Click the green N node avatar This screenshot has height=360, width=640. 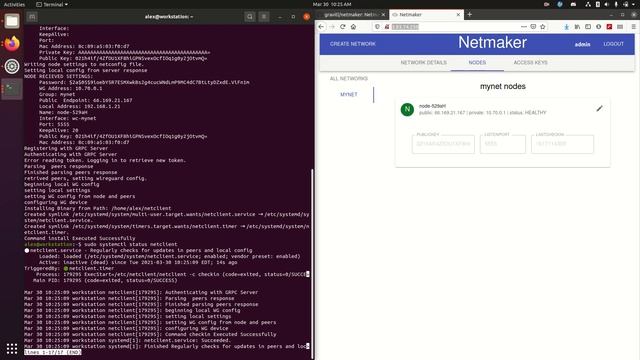[407, 109]
